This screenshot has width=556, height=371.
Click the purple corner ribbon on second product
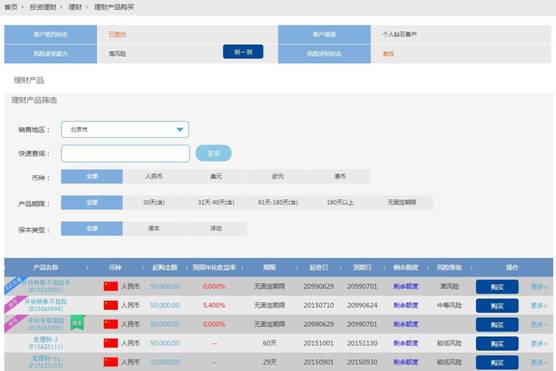pos(14,304)
